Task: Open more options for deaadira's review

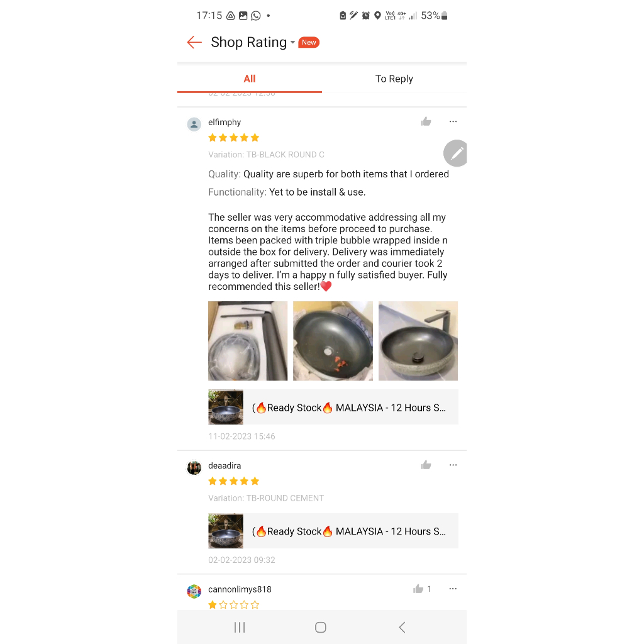Action: tap(453, 465)
